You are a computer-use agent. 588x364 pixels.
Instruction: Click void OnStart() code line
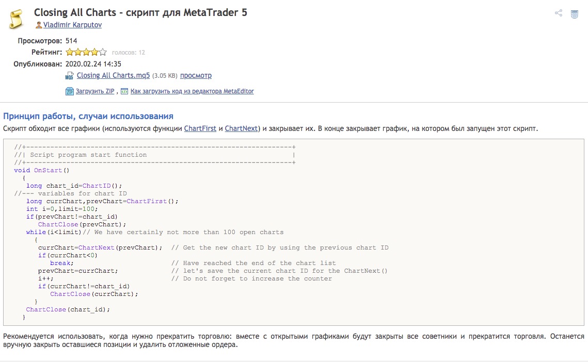click(42, 170)
